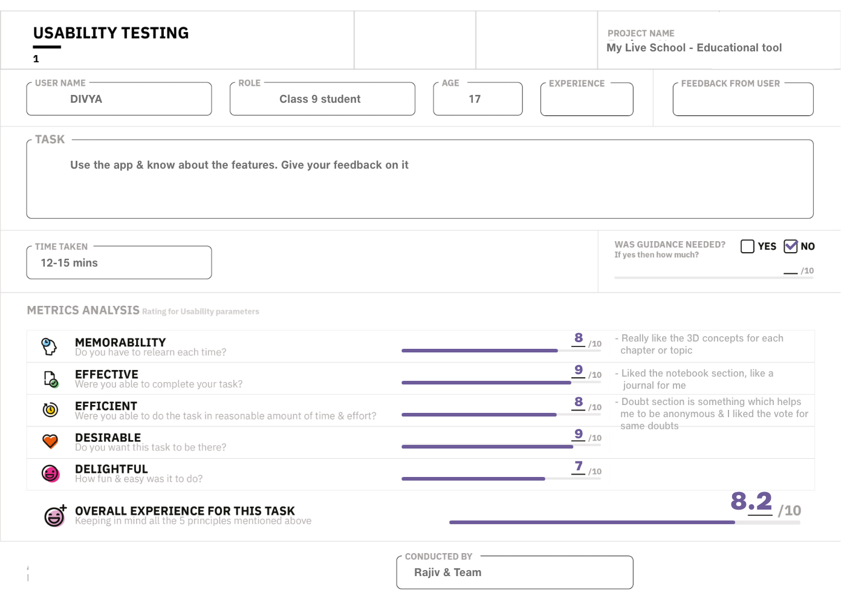
Task: Click the empty Experience field
Action: tap(586, 100)
